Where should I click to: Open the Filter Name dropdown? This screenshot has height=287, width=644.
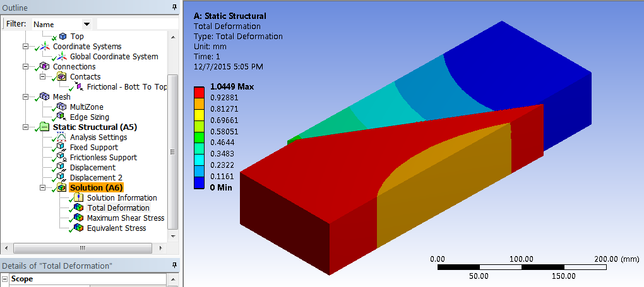[86, 24]
